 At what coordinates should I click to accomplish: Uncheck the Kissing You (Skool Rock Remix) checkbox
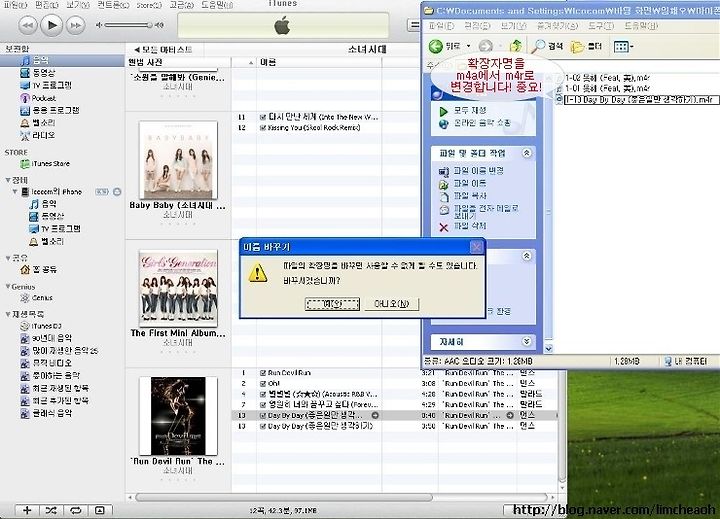263,128
